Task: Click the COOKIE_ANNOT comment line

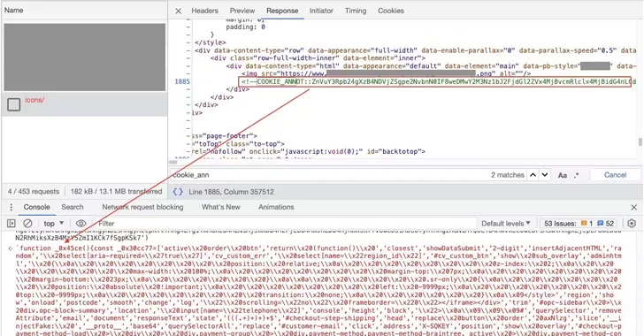Action: pyautogui.click(x=436, y=81)
